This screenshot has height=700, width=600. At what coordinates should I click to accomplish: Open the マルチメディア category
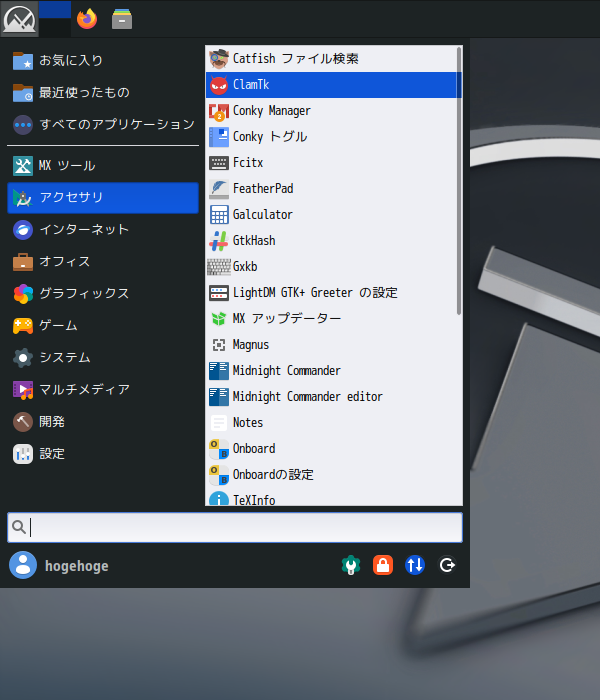click(x=103, y=390)
